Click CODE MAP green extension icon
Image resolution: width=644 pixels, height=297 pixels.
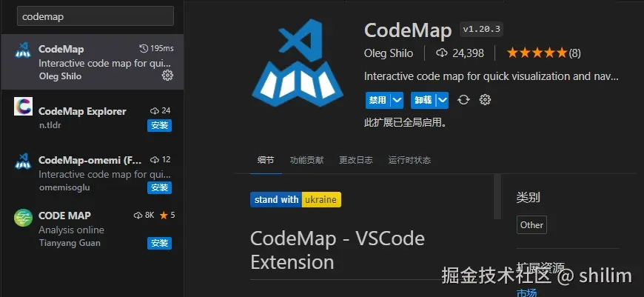pyautogui.click(x=23, y=218)
